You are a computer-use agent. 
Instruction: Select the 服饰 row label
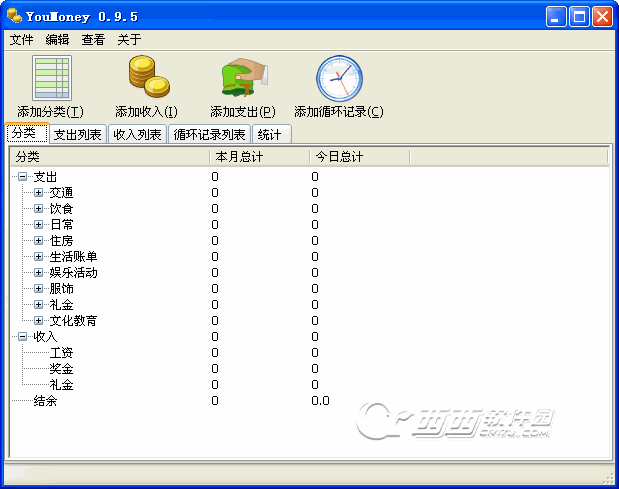pos(61,289)
